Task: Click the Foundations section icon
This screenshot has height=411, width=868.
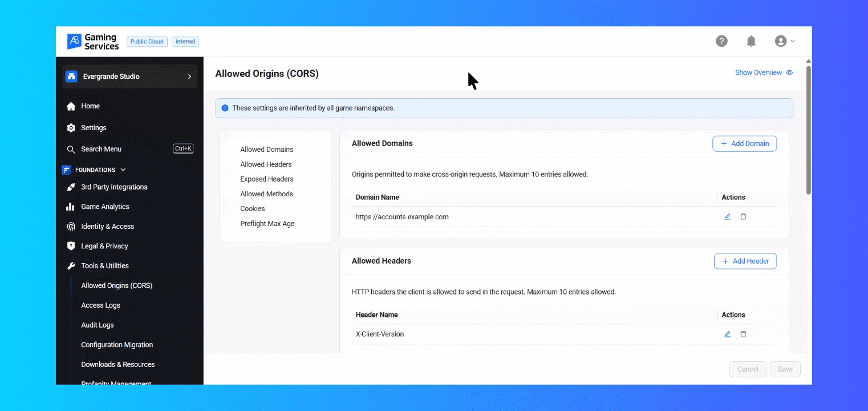Action: (67, 170)
